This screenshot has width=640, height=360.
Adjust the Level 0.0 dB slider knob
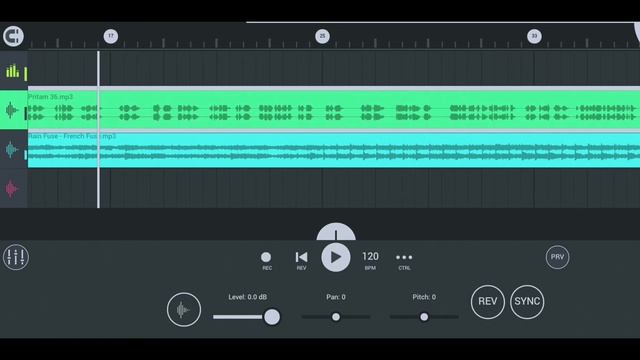pyautogui.click(x=272, y=317)
